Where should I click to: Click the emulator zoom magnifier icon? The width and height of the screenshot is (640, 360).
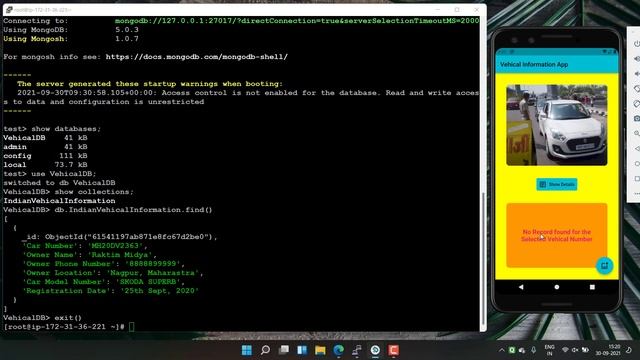click(x=636, y=133)
